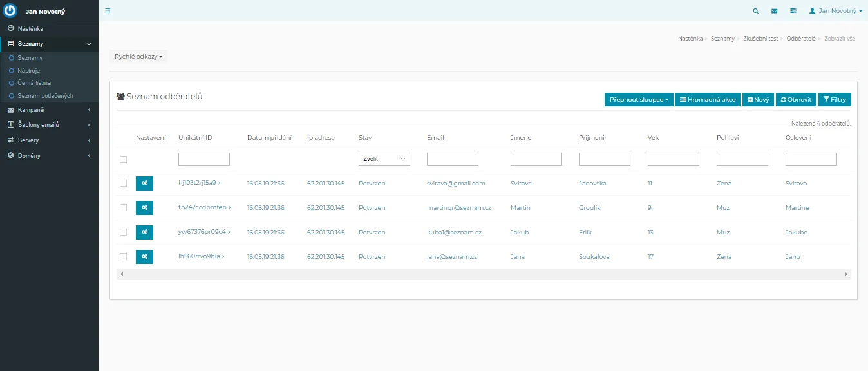The width and height of the screenshot is (868, 371).
Task: Open Černá listina in the sidebar
Action: pos(34,83)
